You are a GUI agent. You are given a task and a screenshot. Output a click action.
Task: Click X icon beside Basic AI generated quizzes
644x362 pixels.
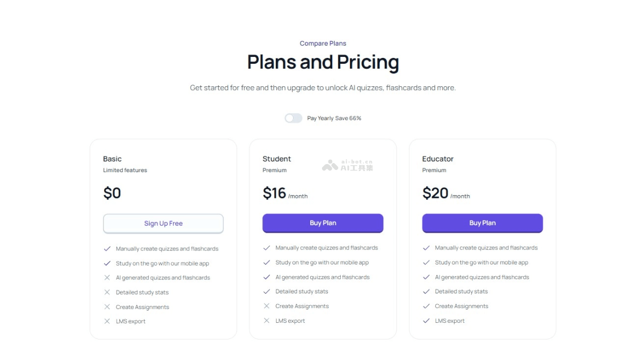pos(107,278)
